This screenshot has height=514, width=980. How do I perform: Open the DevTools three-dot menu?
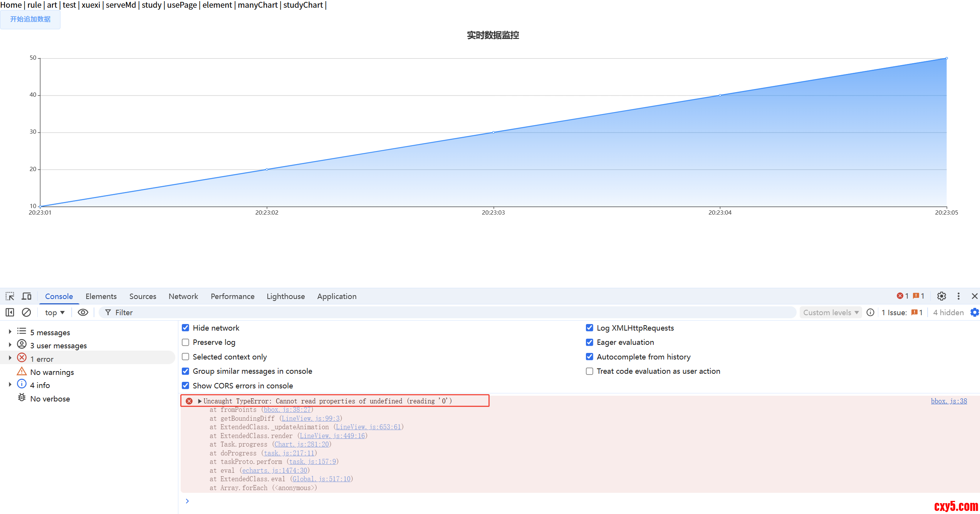(958, 296)
